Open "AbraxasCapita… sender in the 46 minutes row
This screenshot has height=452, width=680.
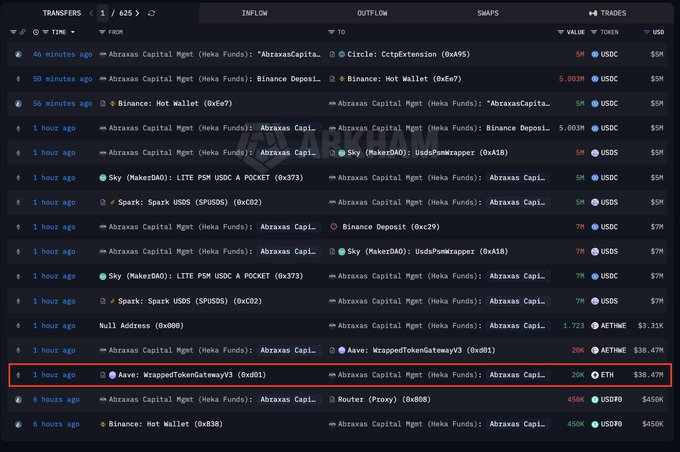289,55
